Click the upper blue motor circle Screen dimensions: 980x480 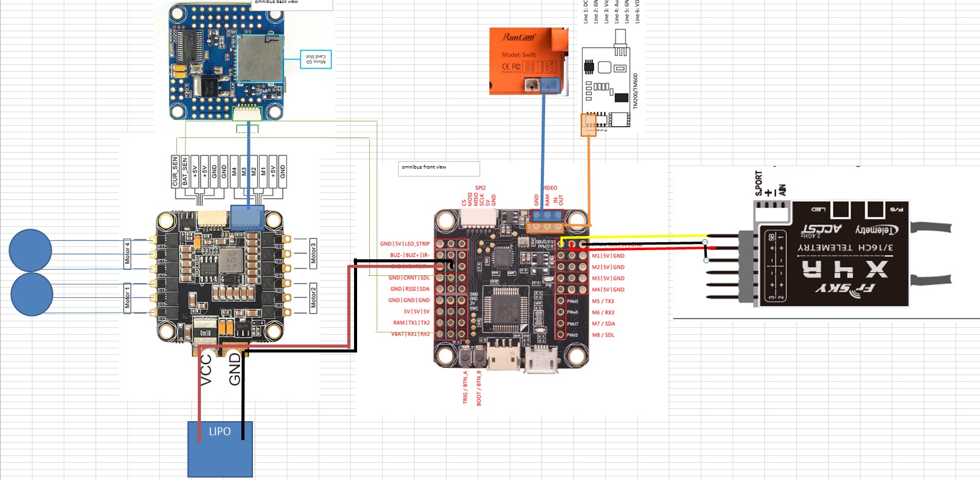[30, 250]
